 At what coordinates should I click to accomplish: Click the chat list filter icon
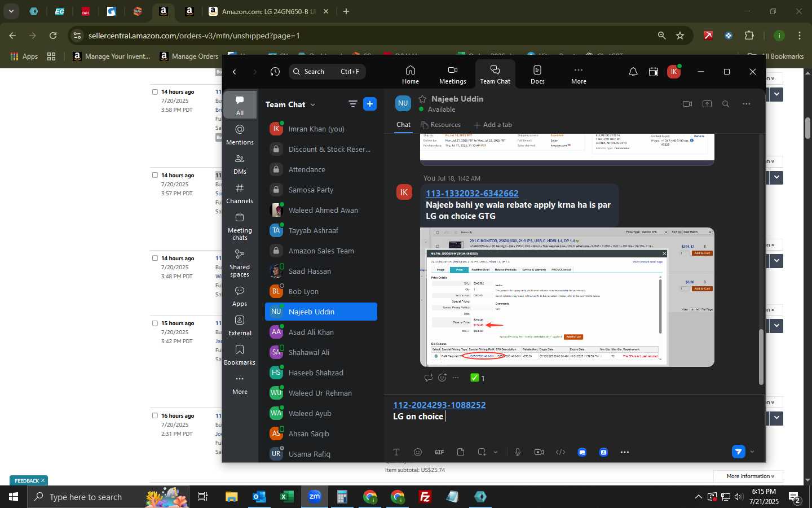click(x=353, y=104)
